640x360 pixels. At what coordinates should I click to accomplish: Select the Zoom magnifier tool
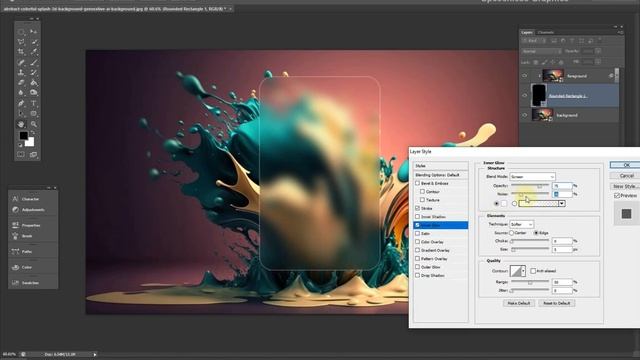click(x=34, y=124)
